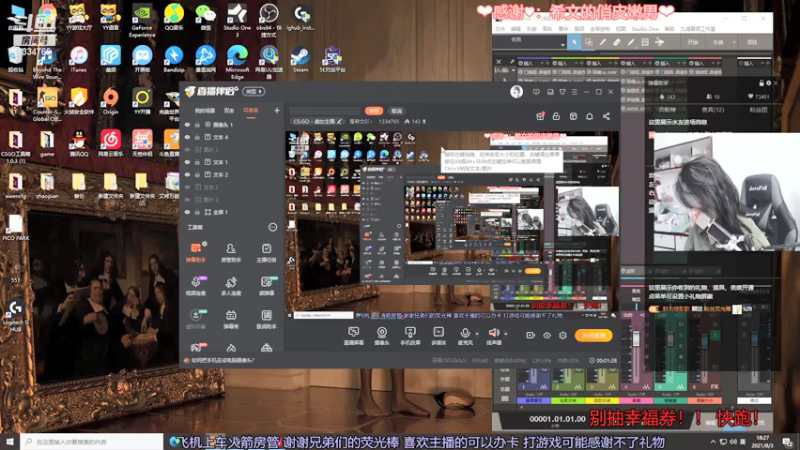This screenshot has height=450, width=800.
Task: Open the taskbar notification center icon
Action: [x=788, y=442]
